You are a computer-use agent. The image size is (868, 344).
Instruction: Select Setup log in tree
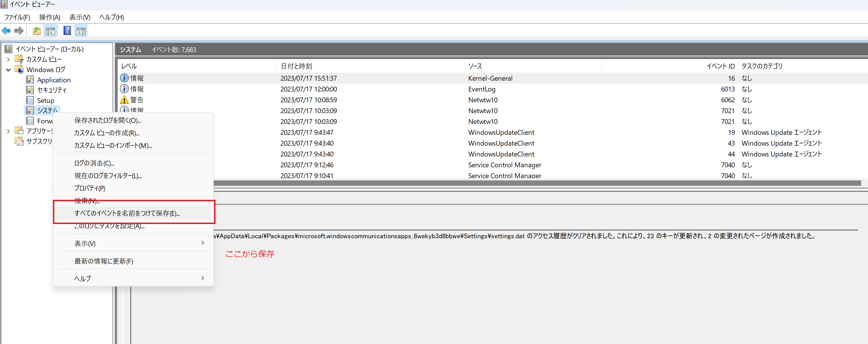coord(46,101)
